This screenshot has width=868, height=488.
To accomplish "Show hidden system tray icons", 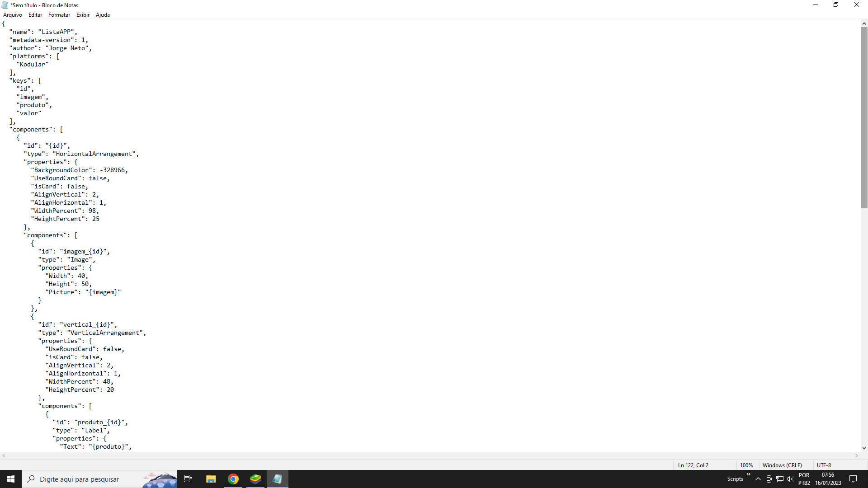I will pyautogui.click(x=758, y=479).
